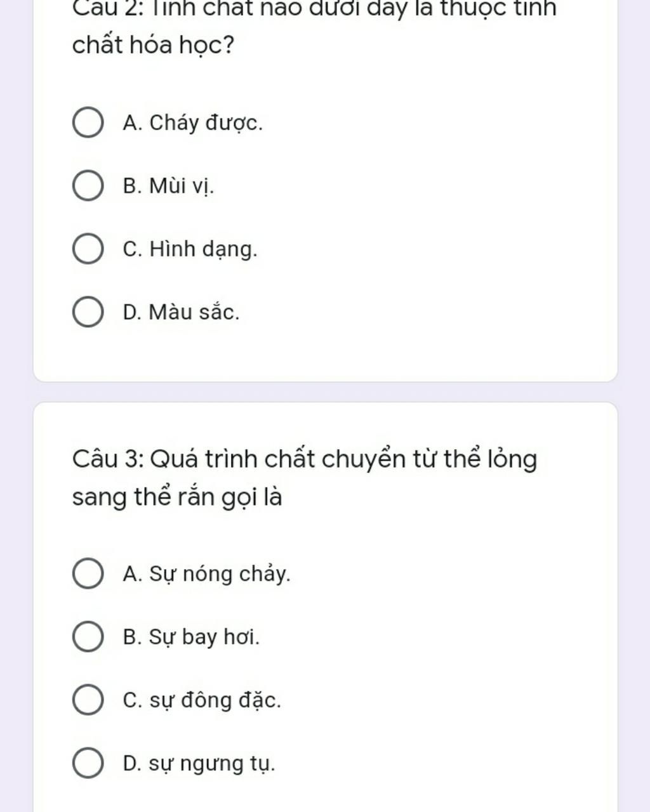Pick the 'D. sự ngưng tụ.' radio circle

click(x=88, y=763)
